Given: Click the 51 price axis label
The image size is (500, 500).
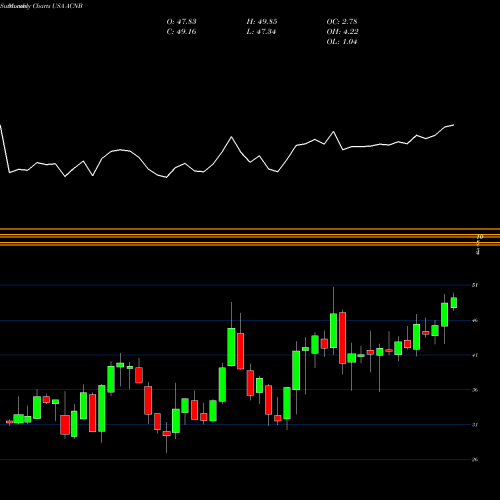Looking at the screenshot, I should [475, 285].
